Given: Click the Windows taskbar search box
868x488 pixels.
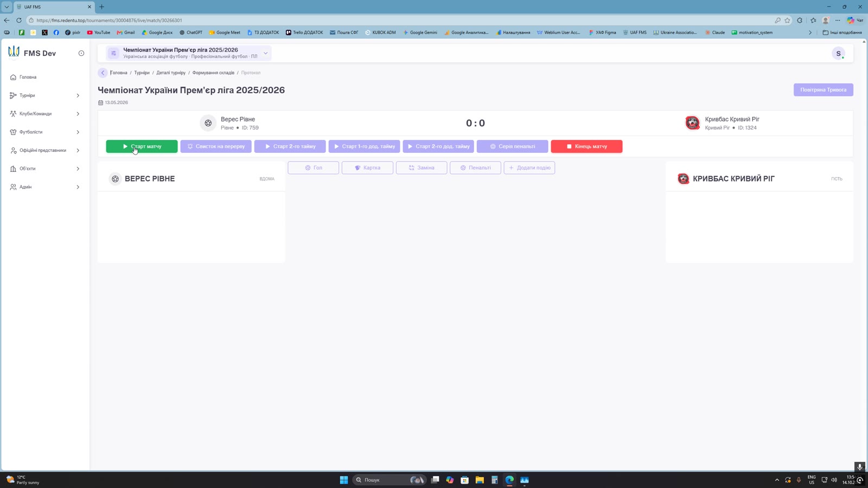Looking at the screenshot, I should point(390,480).
